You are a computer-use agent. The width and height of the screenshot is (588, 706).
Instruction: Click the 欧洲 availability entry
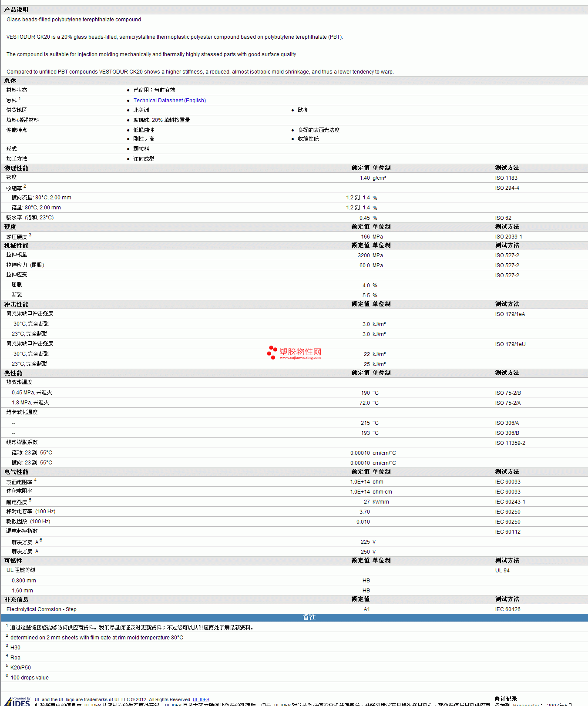[x=303, y=110]
